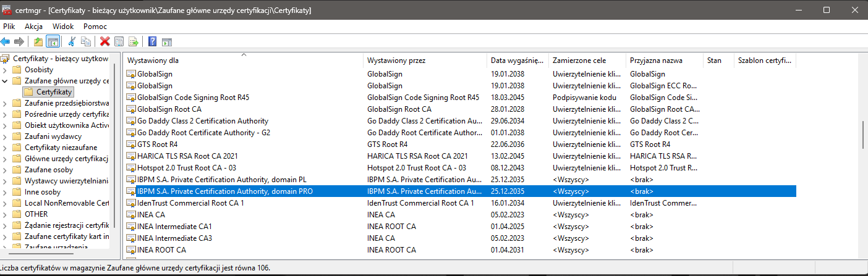Click the certificate icon beside INEA ROOT CA
Screen dimensions: 868x276
click(x=131, y=249)
